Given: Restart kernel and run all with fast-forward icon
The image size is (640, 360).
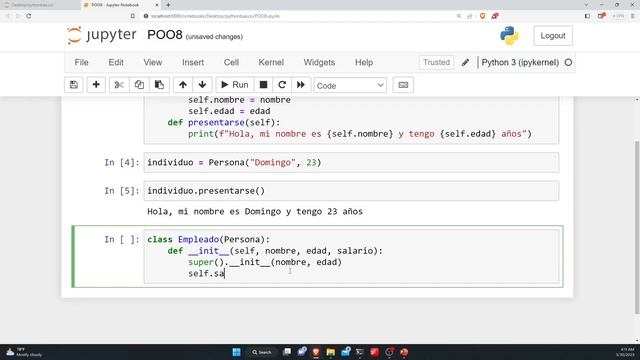Looking at the screenshot, I should tap(301, 85).
